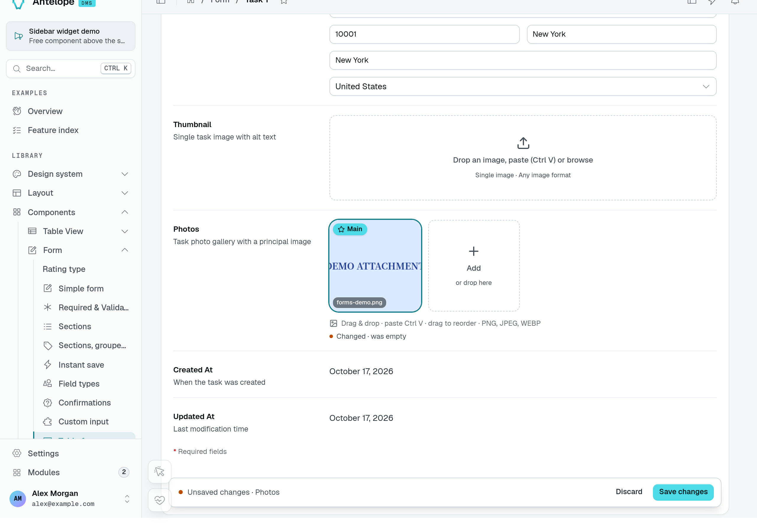Collapse the Form submenu chevron
Image resolution: width=757 pixels, height=532 pixels.
click(124, 250)
